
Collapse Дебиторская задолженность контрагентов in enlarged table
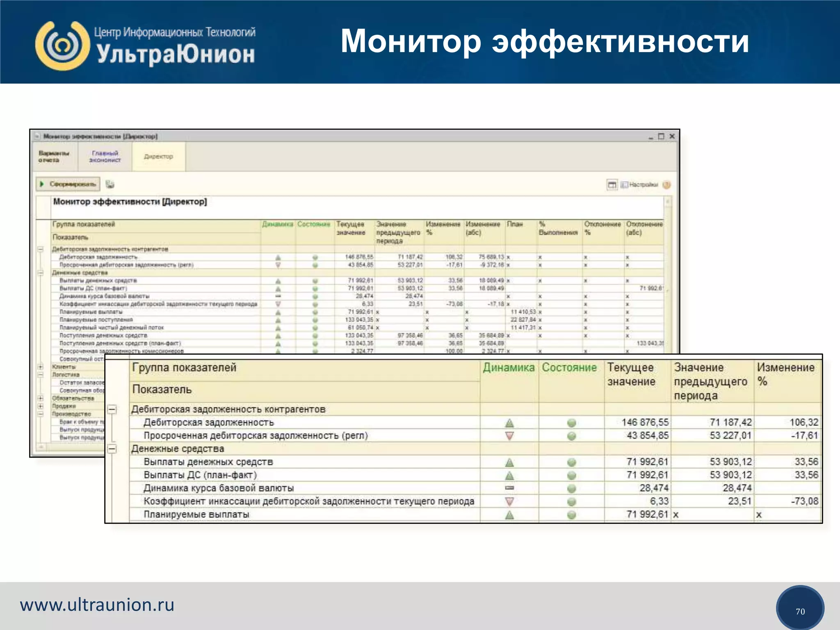coord(112,409)
